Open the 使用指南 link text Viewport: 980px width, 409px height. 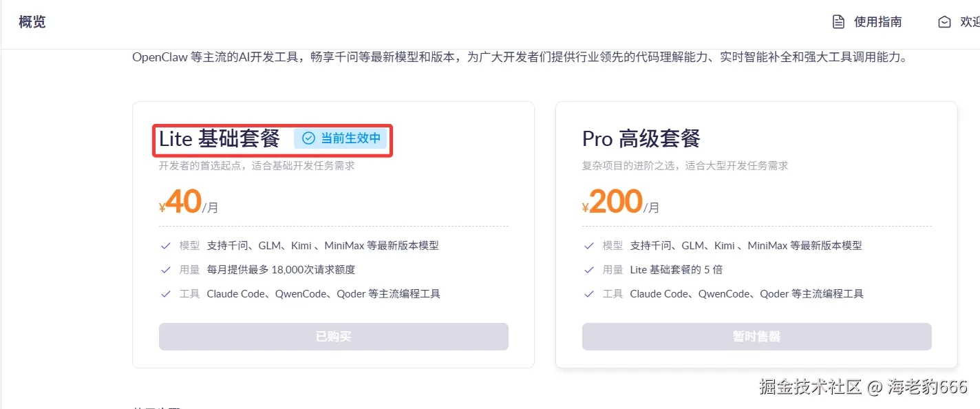877,22
